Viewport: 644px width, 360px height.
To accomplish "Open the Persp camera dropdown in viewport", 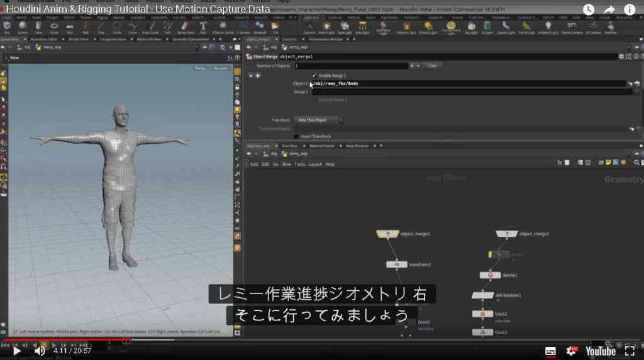I will 201,68.
